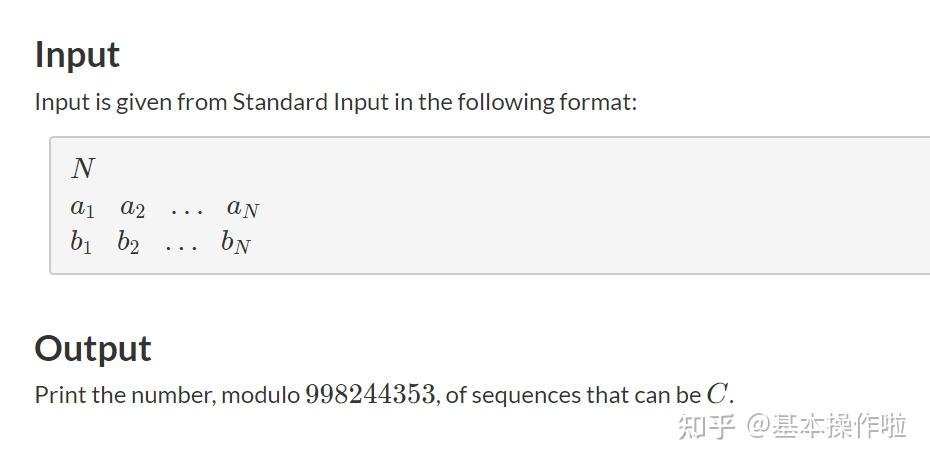Click "Print the number, modulo" text
930x464 pixels.
[167, 395]
